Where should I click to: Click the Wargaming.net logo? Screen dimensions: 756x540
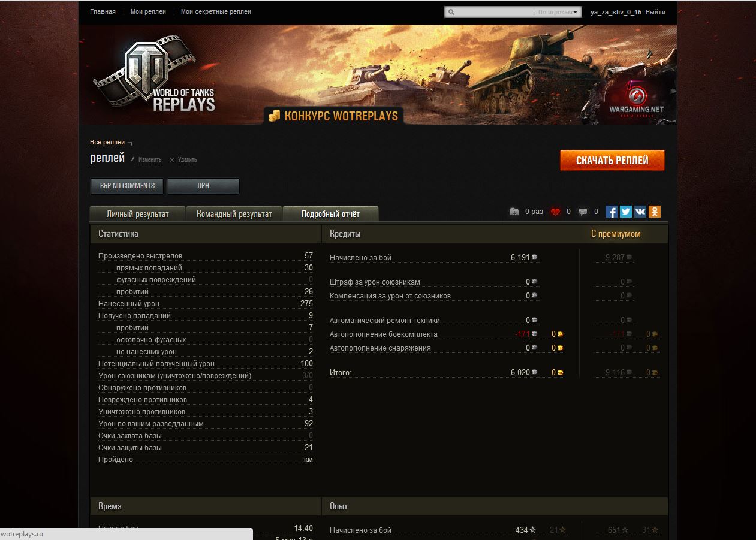tap(636, 99)
